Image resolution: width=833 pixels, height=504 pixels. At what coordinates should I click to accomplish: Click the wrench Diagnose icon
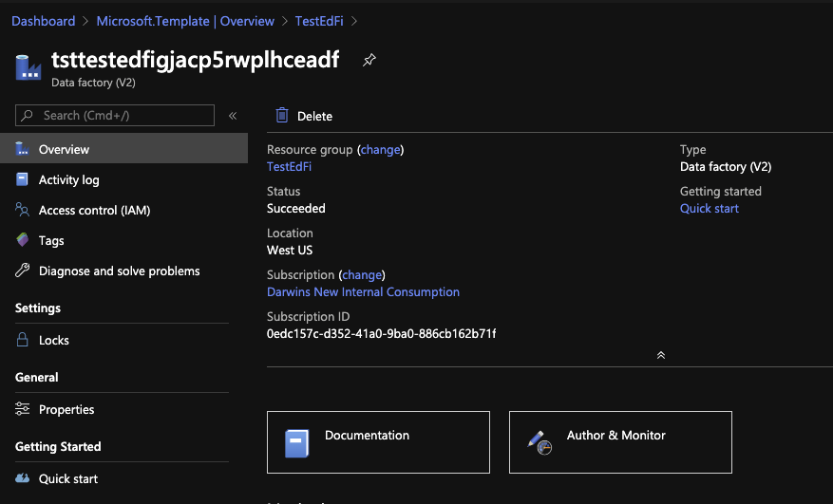pos(22,271)
